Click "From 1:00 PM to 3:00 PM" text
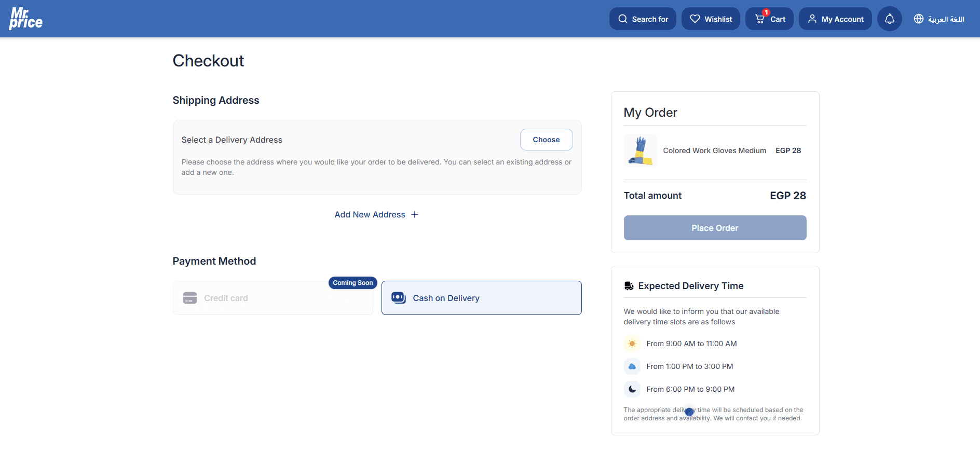 (x=689, y=366)
